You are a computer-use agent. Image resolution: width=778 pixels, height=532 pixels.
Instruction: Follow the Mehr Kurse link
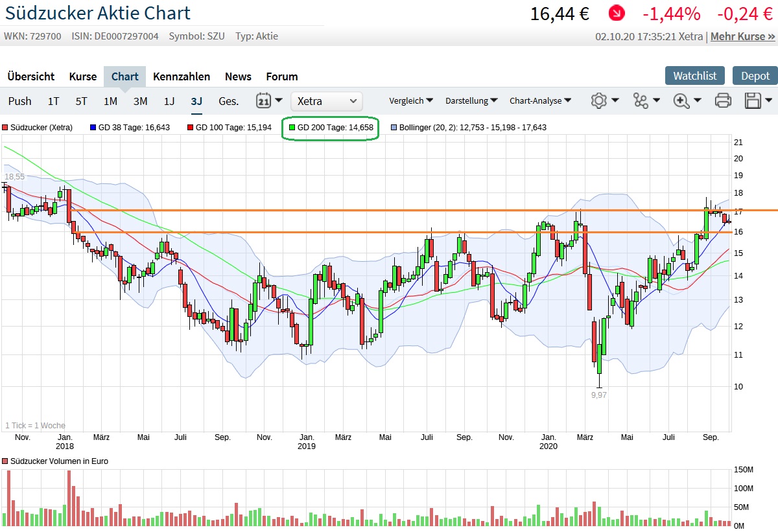[742, 36]
